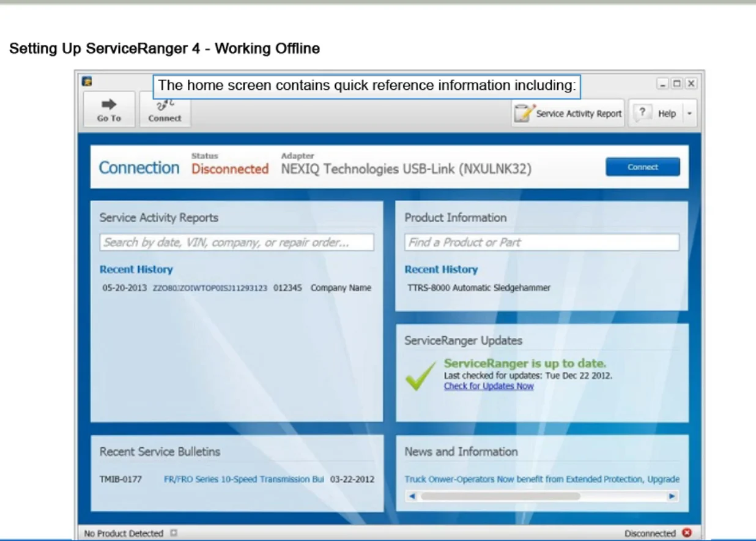Open the Go To arrow menu
Viewport: 756px width, 541px height.
pyautogui.click(x=109, y=110)
